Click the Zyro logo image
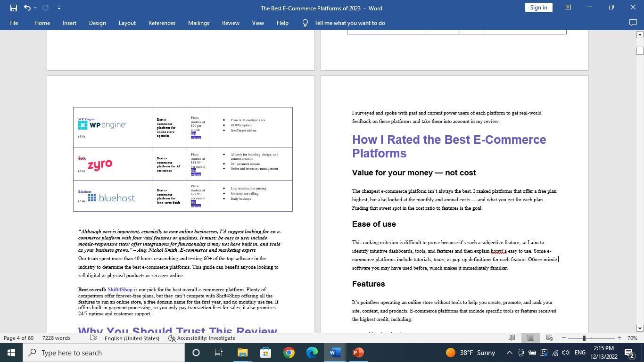This screenshot has height=362, width=644. [x=100, y=165]
